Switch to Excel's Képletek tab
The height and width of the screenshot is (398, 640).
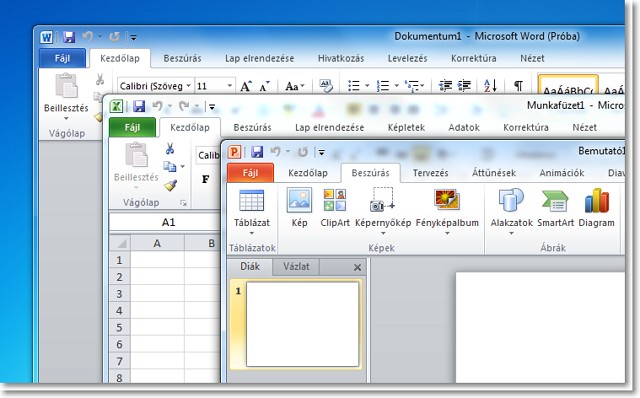406,127
